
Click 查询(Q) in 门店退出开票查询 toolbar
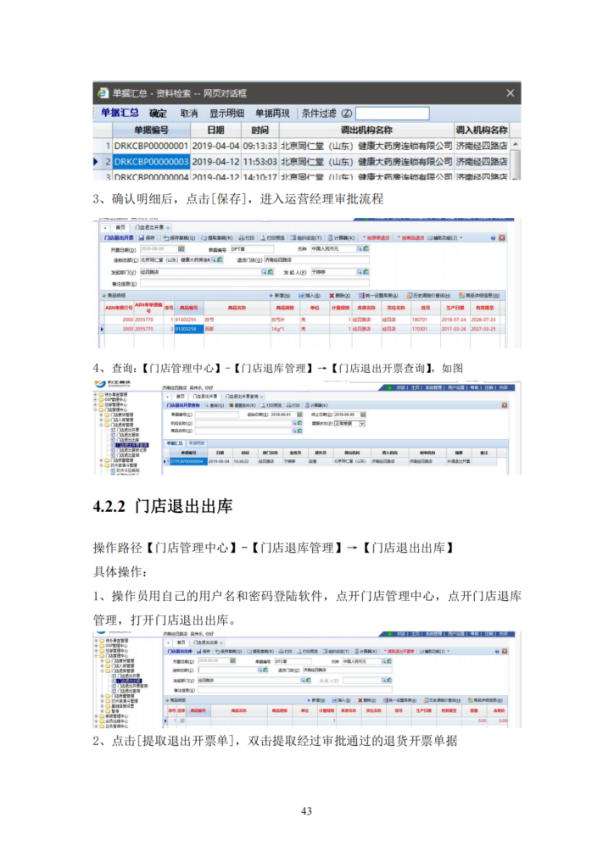click(214, 405)
